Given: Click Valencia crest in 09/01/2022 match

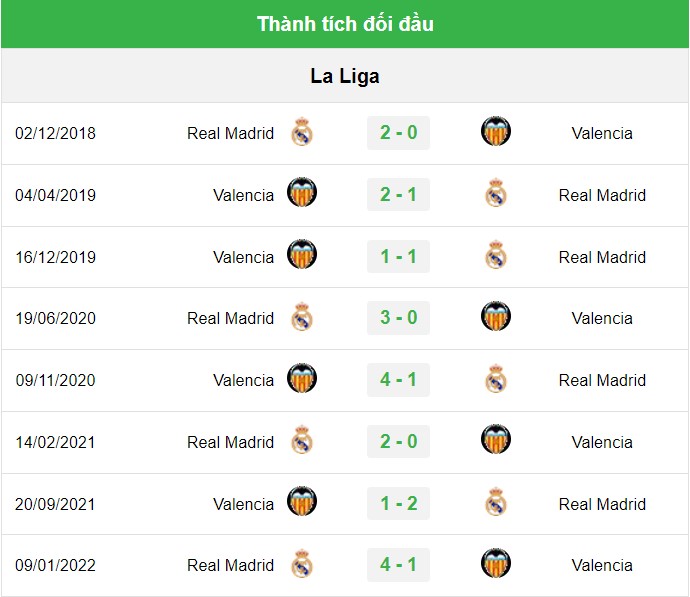Looking at the screenshot, I should pyautogui.click(x=496, y=563).
